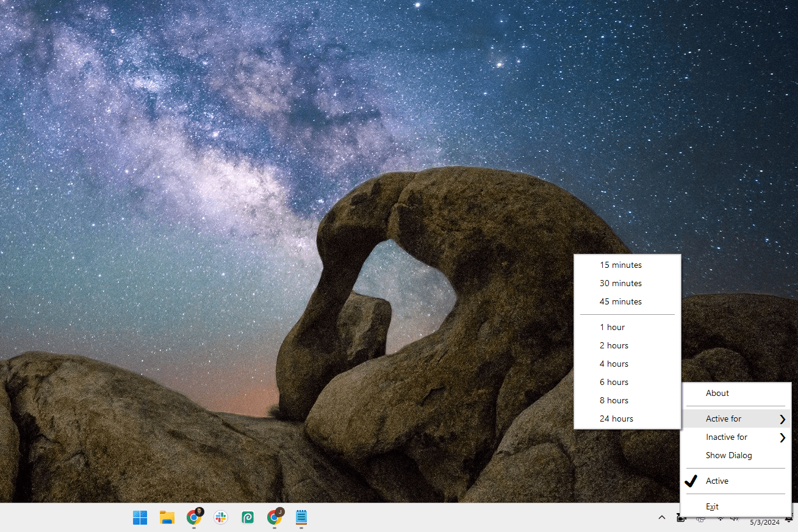
Task: Set Active for 15 minutes
Action: [620, 265]
